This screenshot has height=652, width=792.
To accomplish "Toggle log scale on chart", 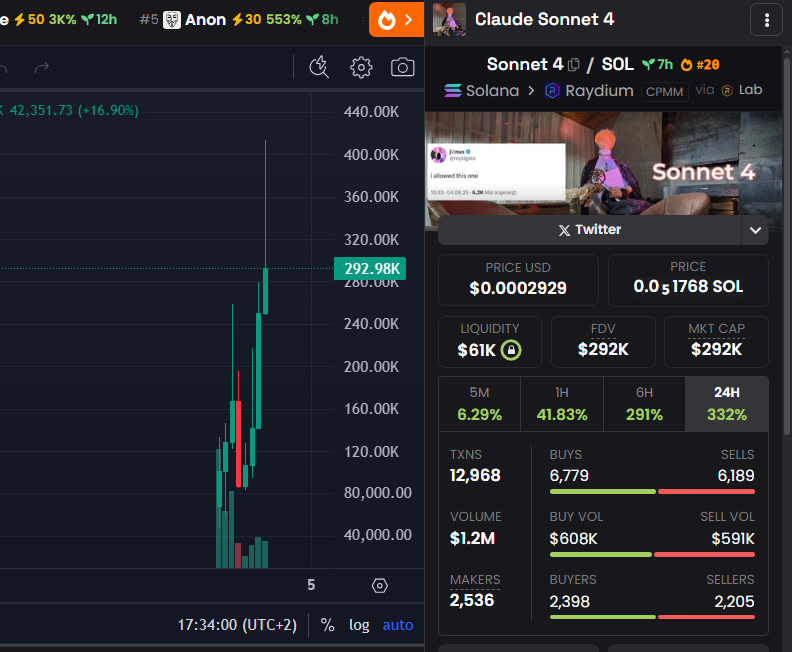I will pos(359,625).
